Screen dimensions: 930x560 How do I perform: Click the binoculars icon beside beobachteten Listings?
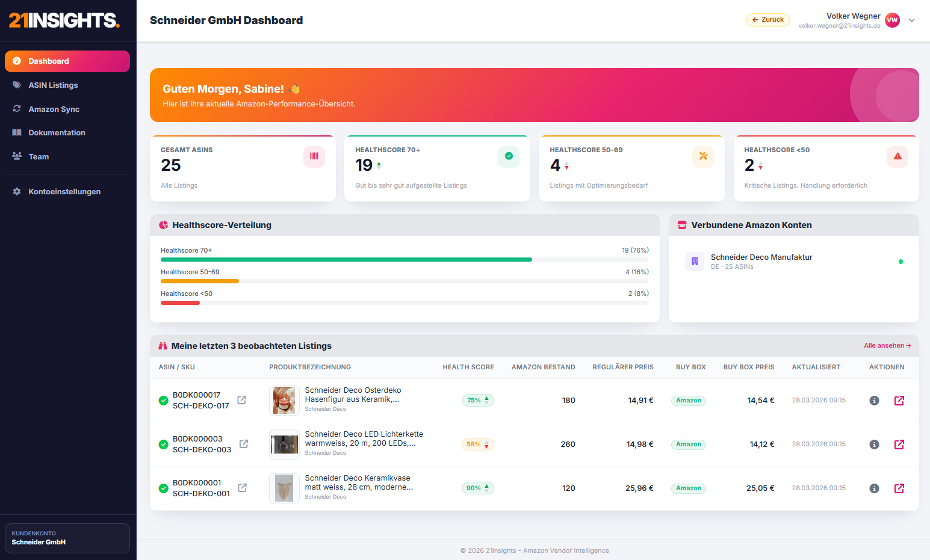pos(163,346)
